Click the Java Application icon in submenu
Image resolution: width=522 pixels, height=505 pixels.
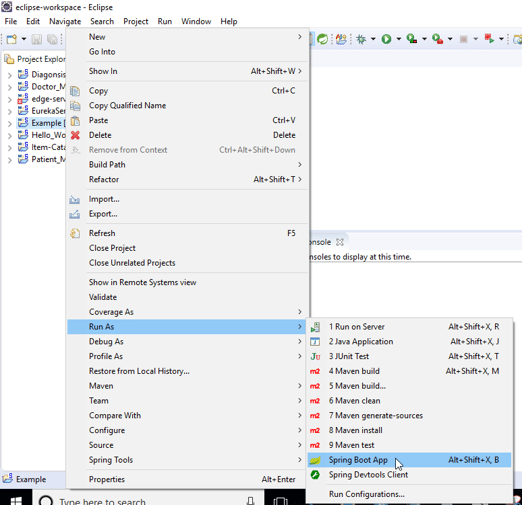click(x=315, y=342)
